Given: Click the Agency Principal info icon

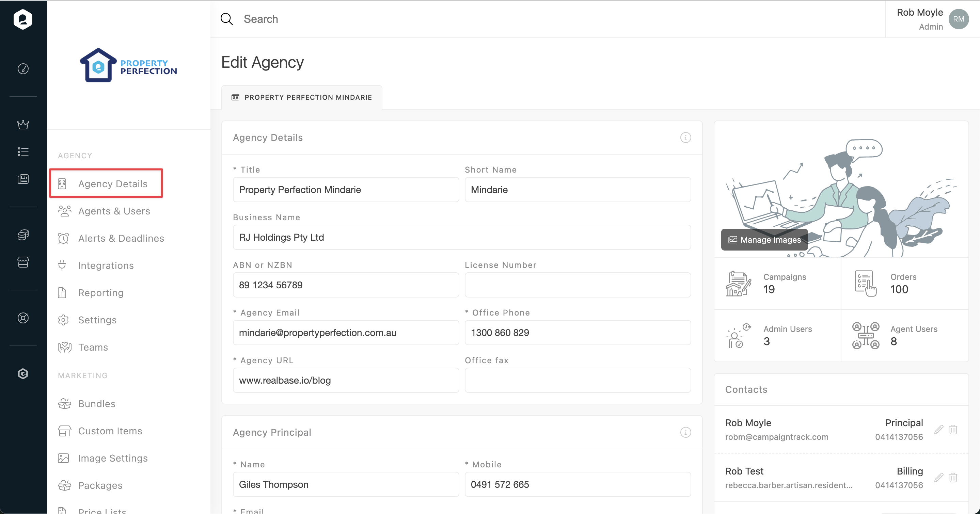Looking at the screenshot, I should [x=685, y=432].
